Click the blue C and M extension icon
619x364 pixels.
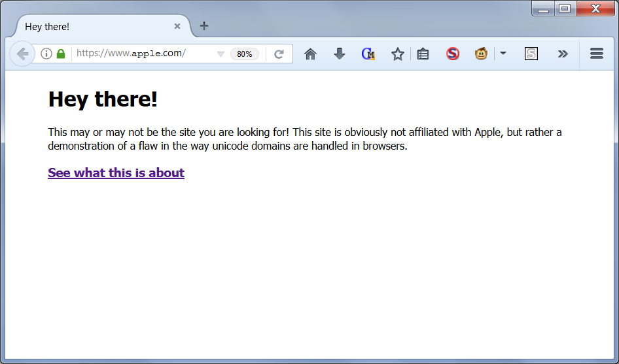point(368,54)
